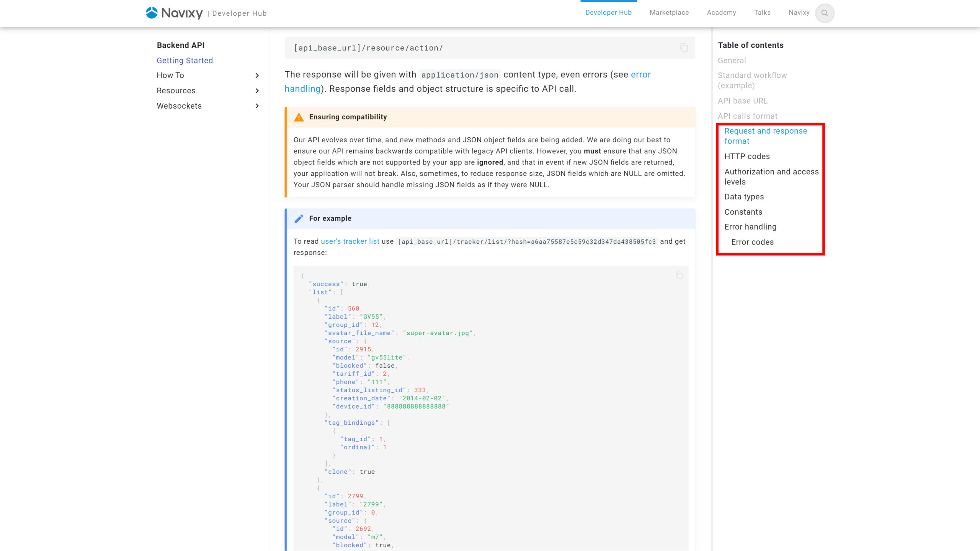This screenshot has width=980, height=551.
Task: Click HTTP codes in table of contents
Action: pos(747,156)
